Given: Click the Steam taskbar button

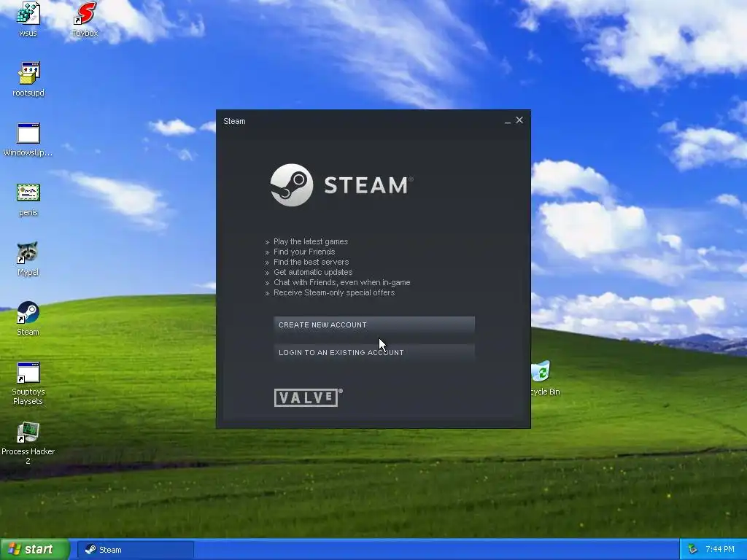Looking at the screenshot, I should pos(136,550).
